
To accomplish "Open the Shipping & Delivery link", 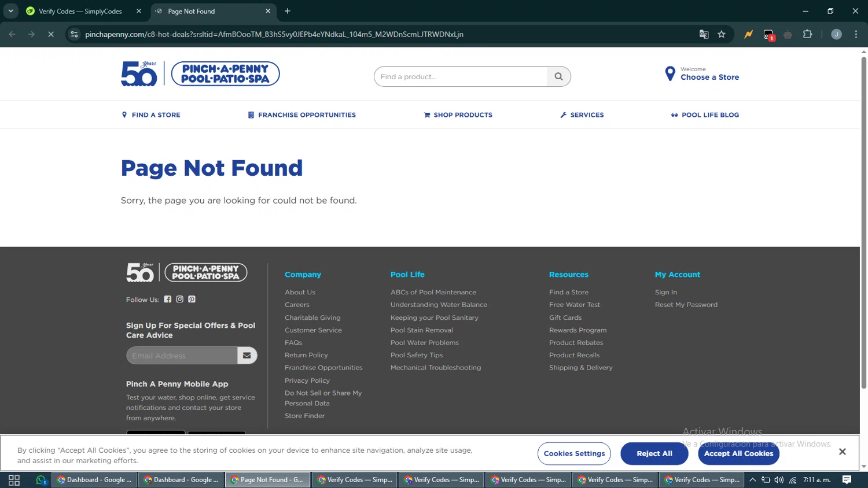I will click(x=581, y=368).
